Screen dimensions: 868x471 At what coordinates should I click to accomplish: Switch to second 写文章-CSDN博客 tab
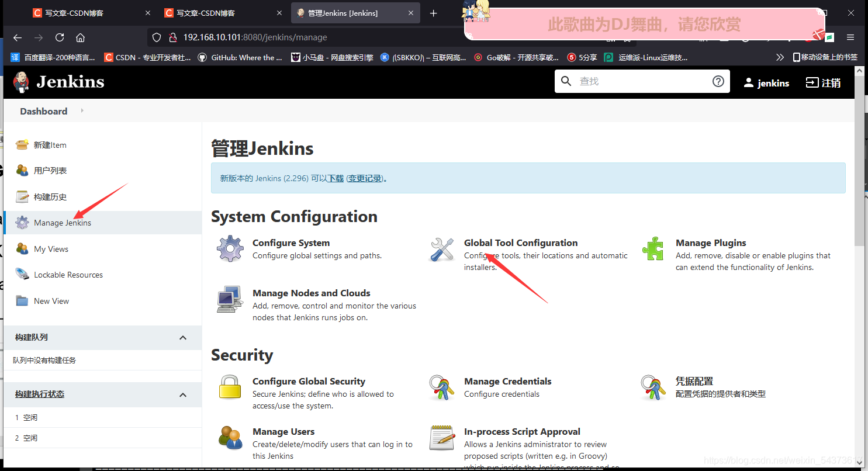(x=224, y=13)
